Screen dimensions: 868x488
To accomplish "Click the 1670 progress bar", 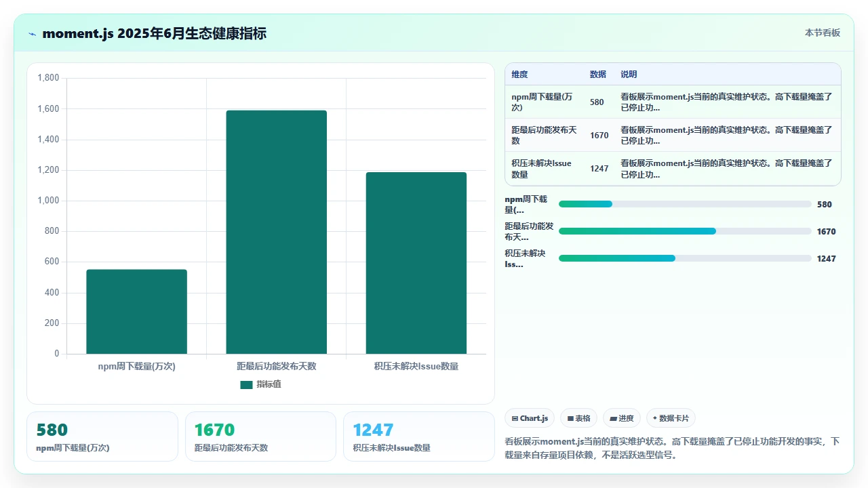I will coord(685,231).
